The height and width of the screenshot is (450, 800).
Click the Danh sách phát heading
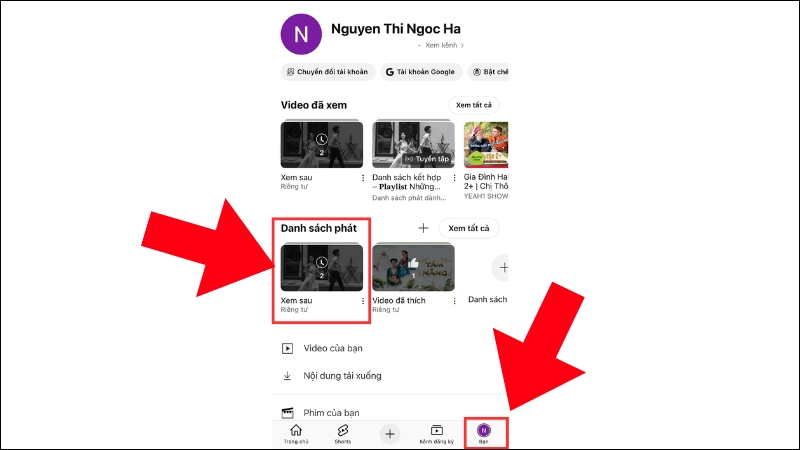[x=319, y=228]
